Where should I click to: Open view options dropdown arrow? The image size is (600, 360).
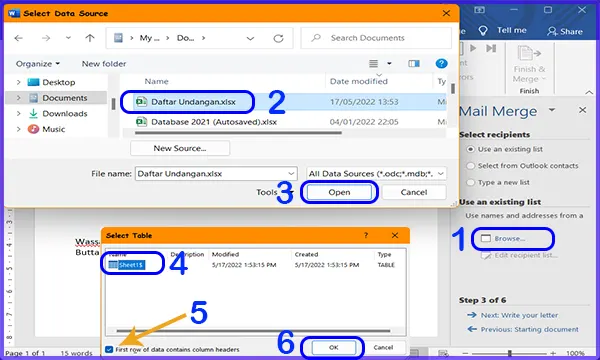point(389,64)
